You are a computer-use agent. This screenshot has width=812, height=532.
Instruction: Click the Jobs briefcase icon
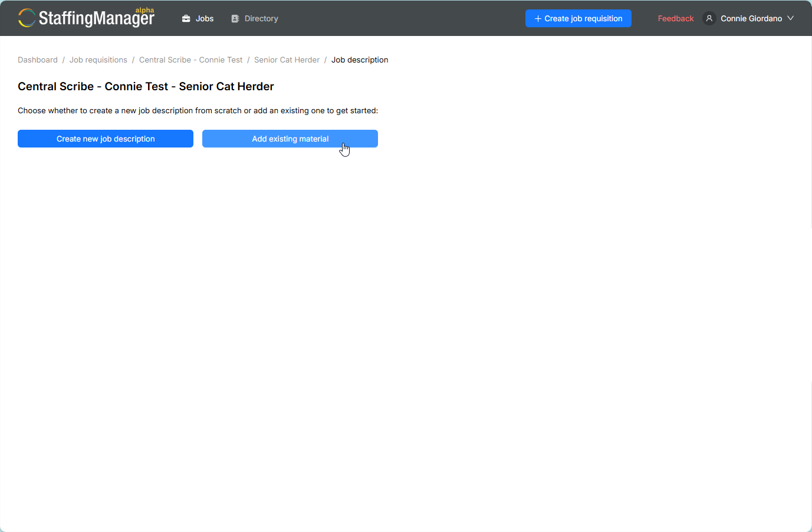186,19
